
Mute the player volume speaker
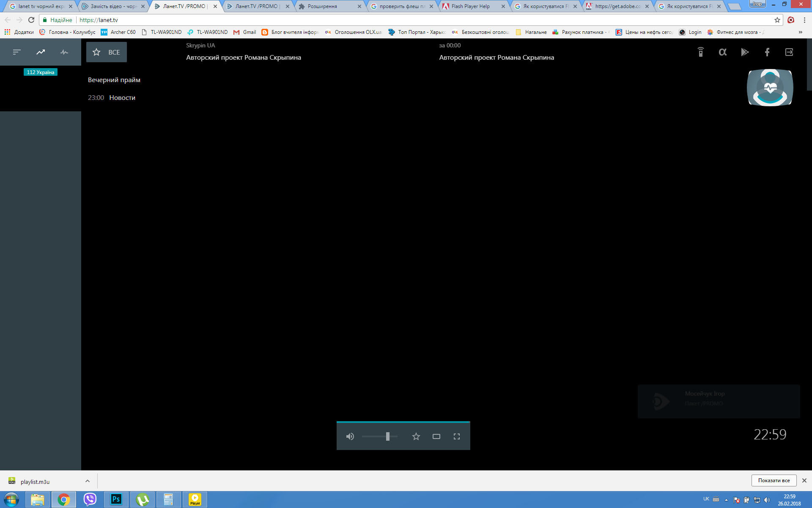(x=350, y=436)
